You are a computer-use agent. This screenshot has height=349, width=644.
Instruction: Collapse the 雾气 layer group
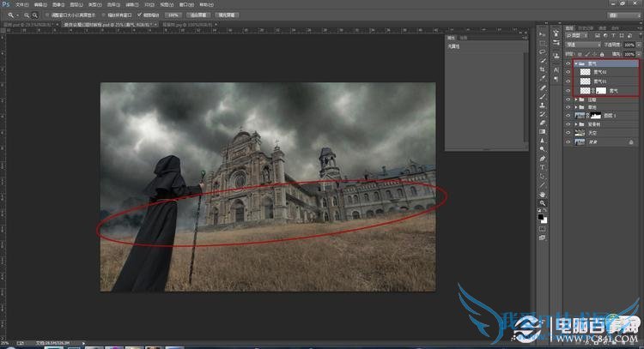(x=576, y=63)
